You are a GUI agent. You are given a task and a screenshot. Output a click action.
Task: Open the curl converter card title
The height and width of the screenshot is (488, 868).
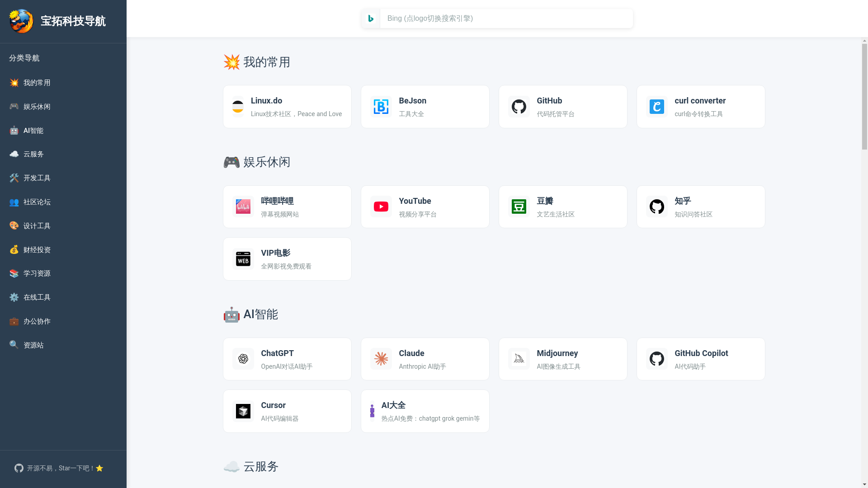(x=700, y=101)
